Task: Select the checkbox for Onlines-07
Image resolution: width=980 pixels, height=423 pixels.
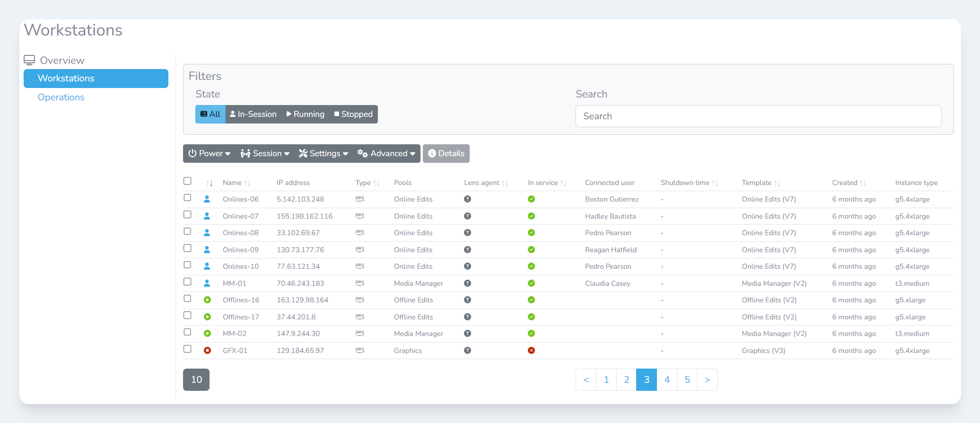Action: point(187,215)
